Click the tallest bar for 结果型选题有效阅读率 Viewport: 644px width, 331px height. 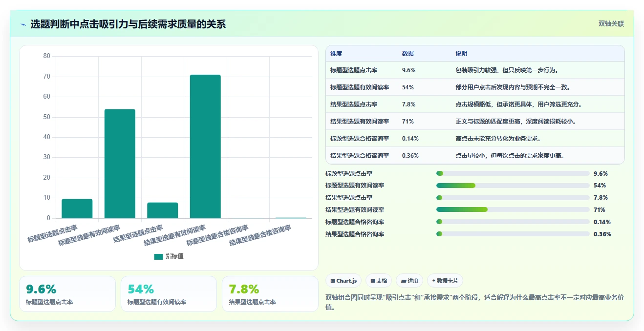click(x=205, y=146)
